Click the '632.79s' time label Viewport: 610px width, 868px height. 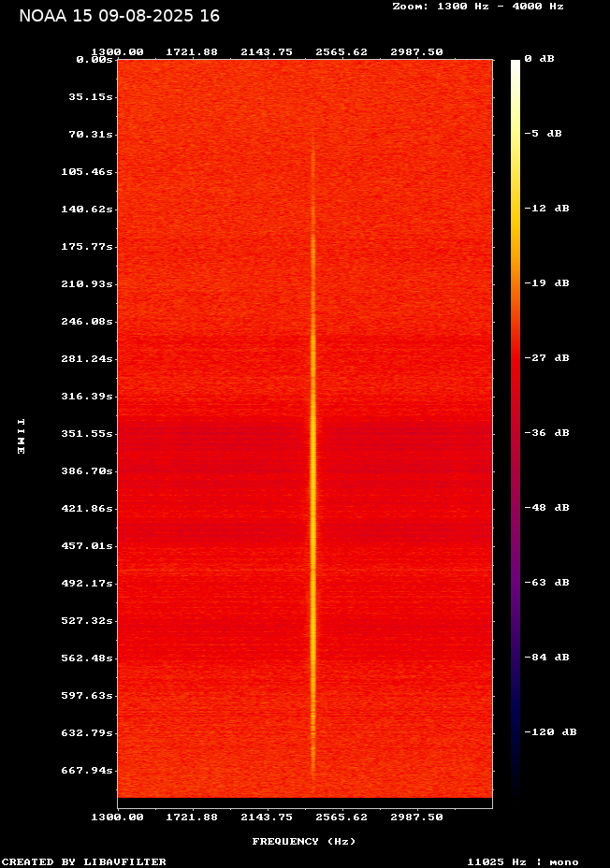(x=87, y=733)
